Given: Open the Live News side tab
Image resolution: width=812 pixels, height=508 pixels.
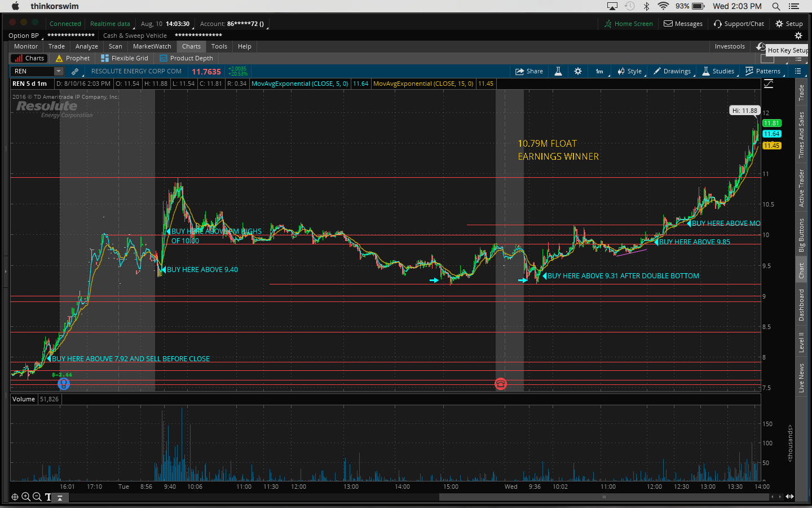Looking at the screenshot, I should pyautogui.click(x=801, y=378).
